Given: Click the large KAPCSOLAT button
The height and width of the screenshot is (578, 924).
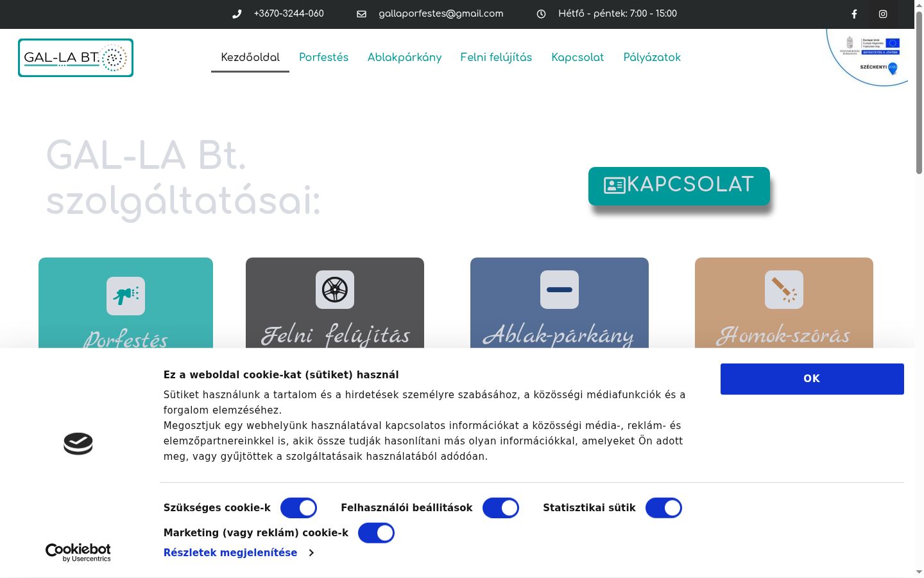Looking at the screenshot, I should 679,186.
